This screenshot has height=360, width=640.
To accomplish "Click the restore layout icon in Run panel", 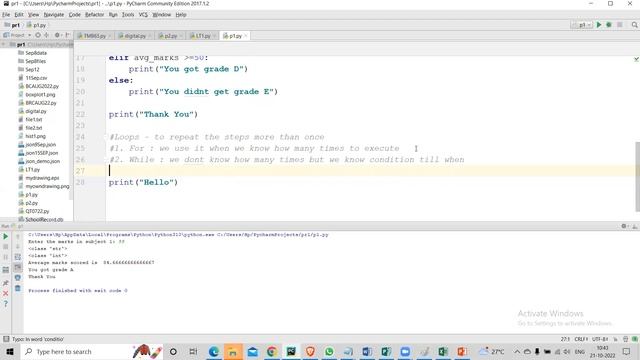I will 6,270.
